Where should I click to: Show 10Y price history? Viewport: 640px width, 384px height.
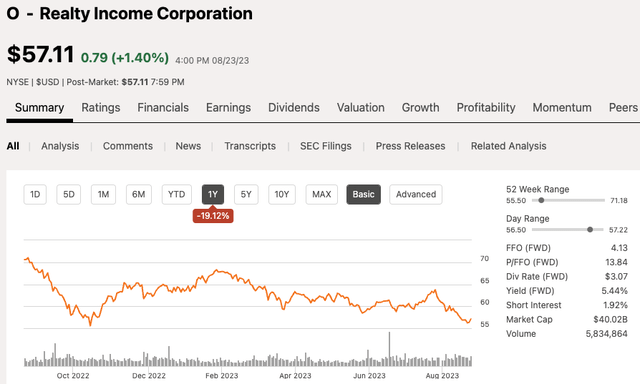(282, 195)
